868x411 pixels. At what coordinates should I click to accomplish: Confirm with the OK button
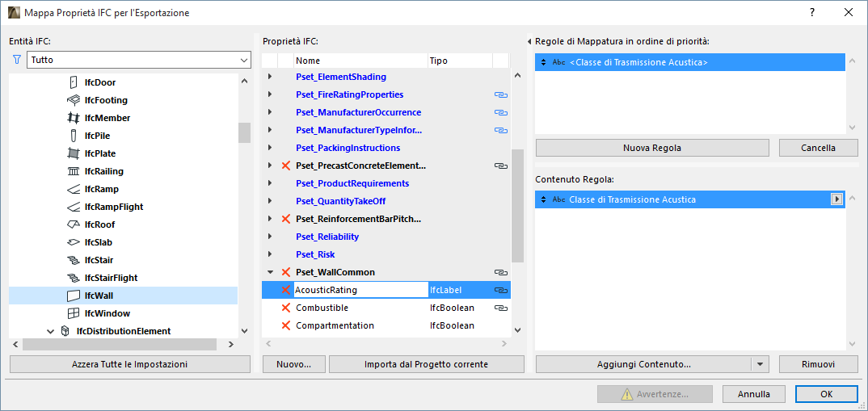[x=827, y=394]
